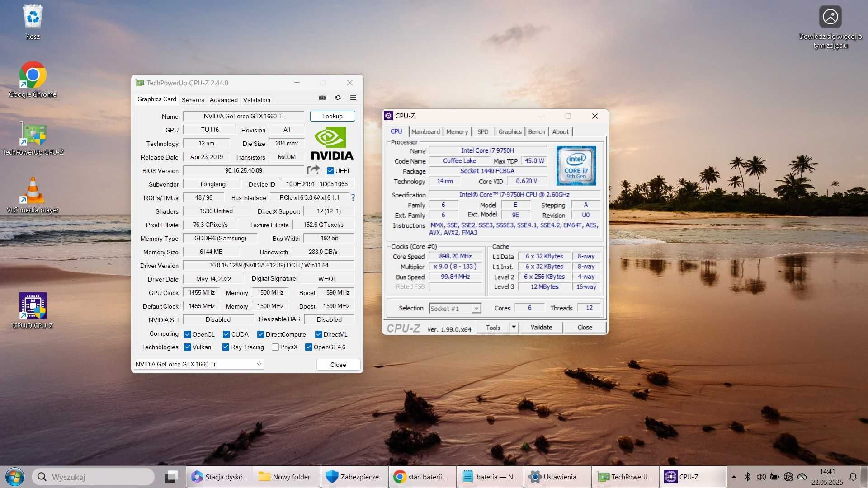868x488 pixels.
Task: Open the Kosz recycle bin desktop icon
Action: pyautogui.click(x=33, y=22)
